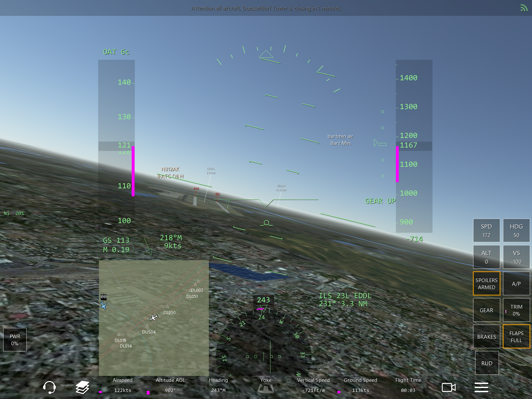
Task: Open the Altitude AGL status selector
Action: pos(170,385)
